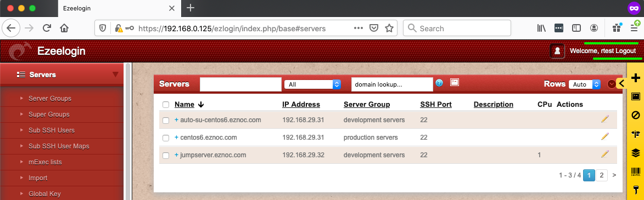Sort table by Name column

click(x=184, y=105)
